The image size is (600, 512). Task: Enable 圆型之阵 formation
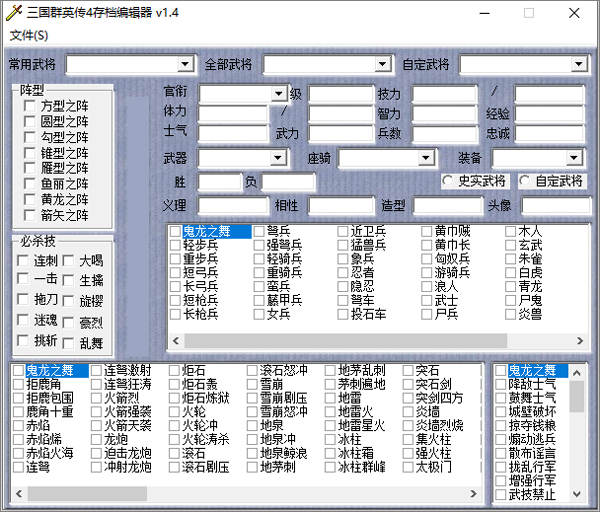pyautogui.click(x=30, y=122)
